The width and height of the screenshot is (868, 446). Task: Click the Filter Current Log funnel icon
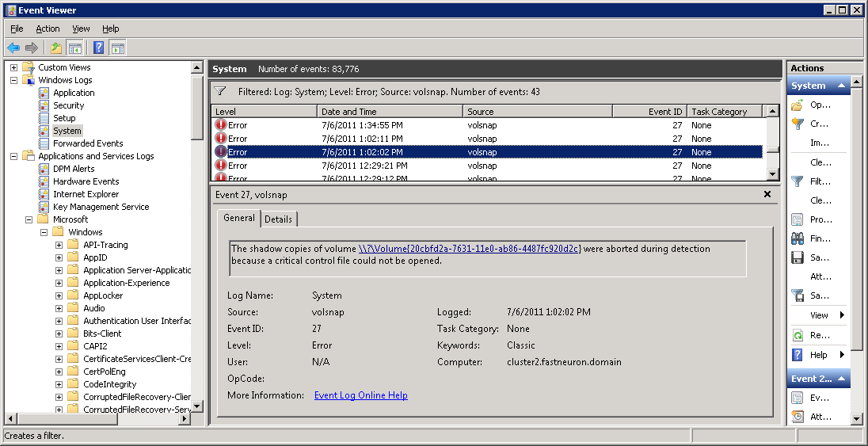click(x=798, y=181)
